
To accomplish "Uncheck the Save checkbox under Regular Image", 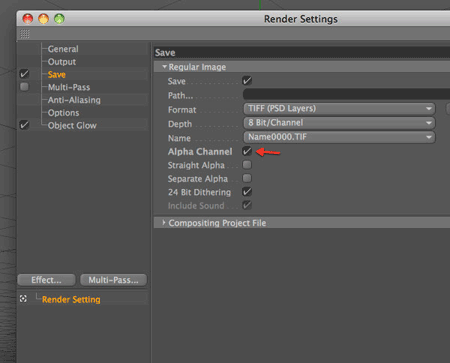I will (x=247, y=81).
